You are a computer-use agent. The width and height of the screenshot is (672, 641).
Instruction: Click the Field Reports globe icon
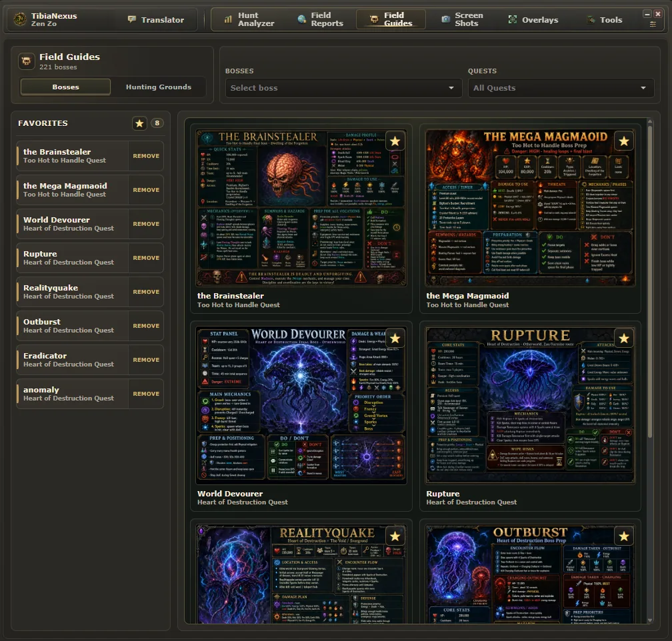pyautogui.click(x=302, y=19)
